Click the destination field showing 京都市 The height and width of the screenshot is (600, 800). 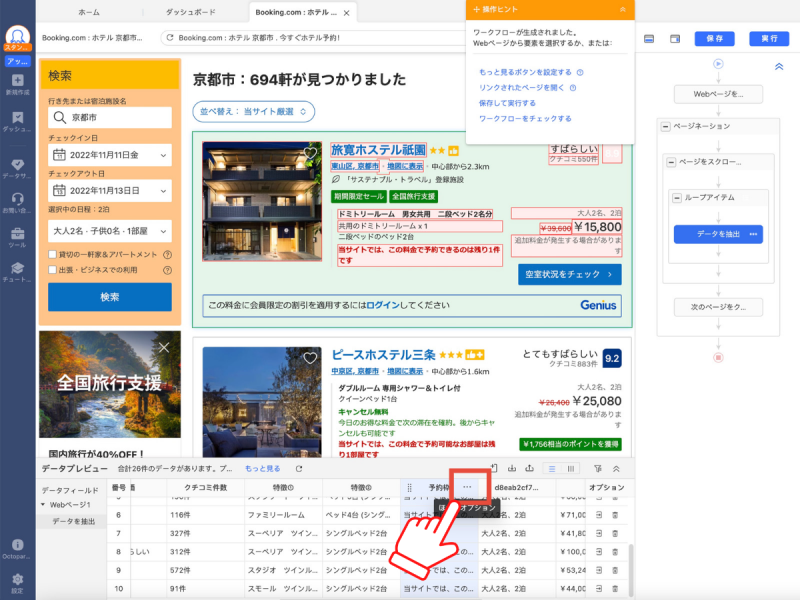tap(110, 117)
